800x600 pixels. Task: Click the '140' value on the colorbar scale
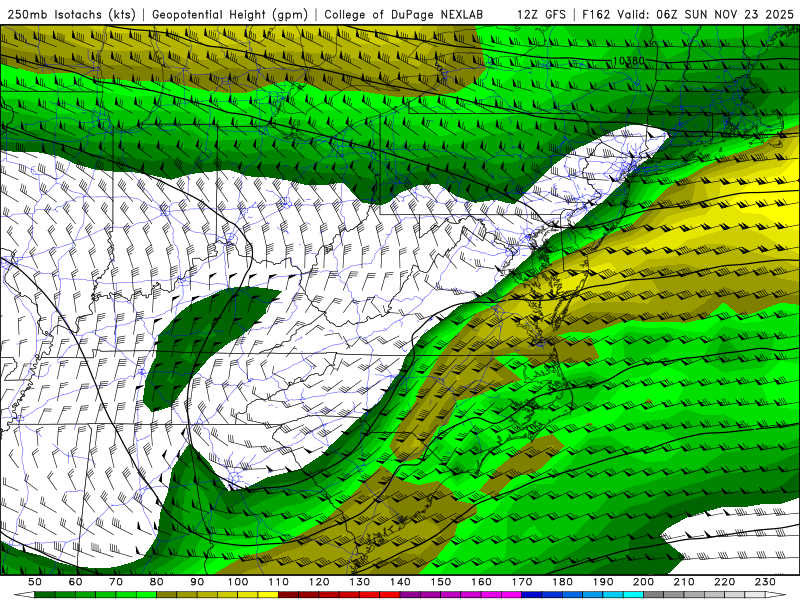400,582
